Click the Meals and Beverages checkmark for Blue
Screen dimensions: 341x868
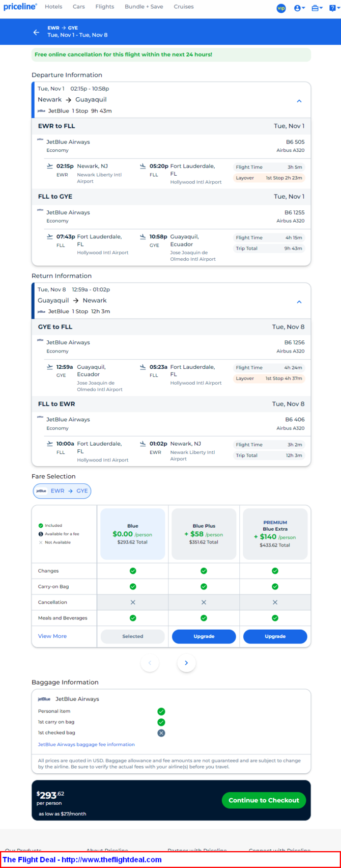point(133,618)
